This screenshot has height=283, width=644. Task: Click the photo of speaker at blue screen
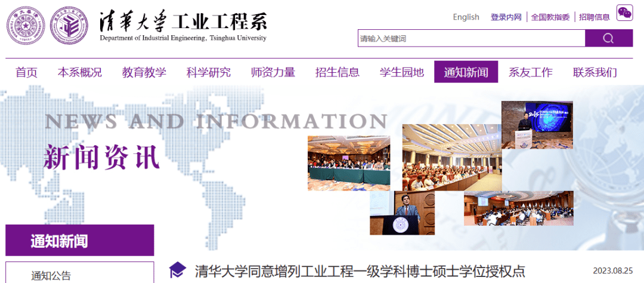click(x=537, y=125)
